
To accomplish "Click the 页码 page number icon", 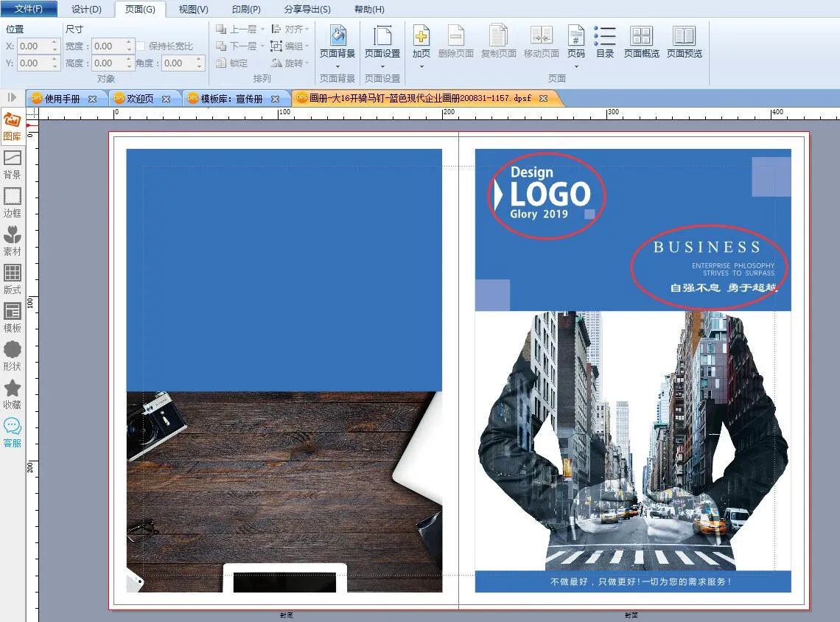I will pyautogui.click(x=576, y=35).
